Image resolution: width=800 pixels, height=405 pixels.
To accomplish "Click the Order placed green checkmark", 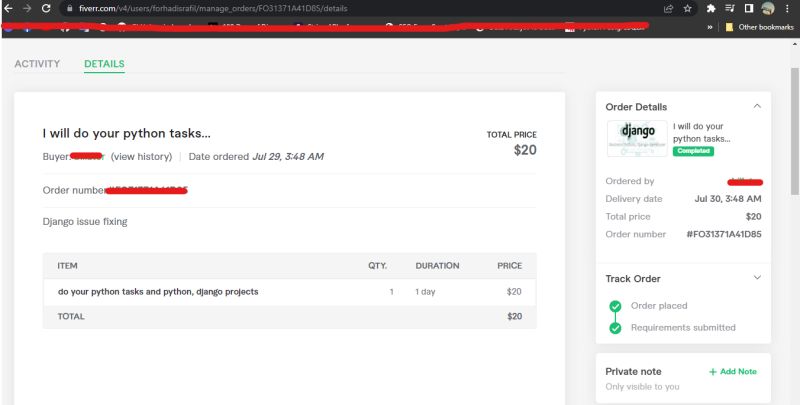I will [x=615, y=306].
